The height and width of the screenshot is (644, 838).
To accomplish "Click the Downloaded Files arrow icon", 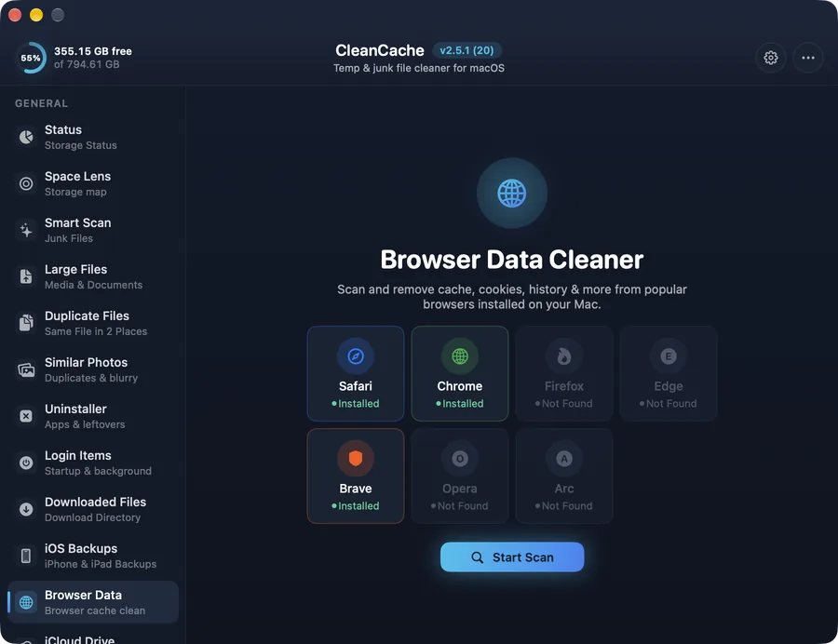I will click(26, 509).
